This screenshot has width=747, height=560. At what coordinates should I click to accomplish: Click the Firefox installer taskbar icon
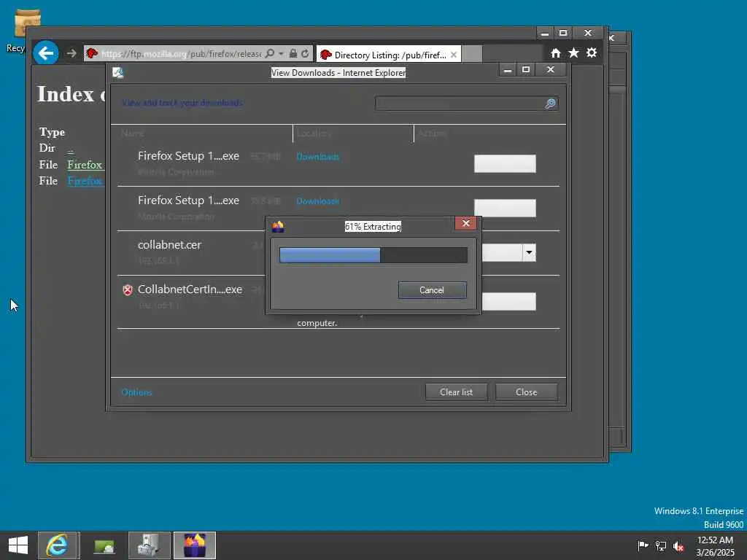click(194, 545)
